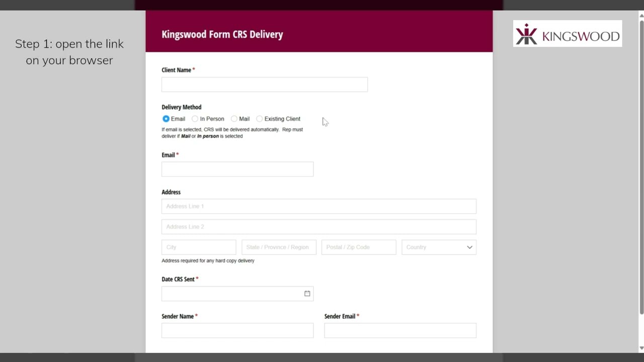The width and height of the screenshot is (644, 362).
Task: Click the Kingswood logo
Action: coord(568,34)
